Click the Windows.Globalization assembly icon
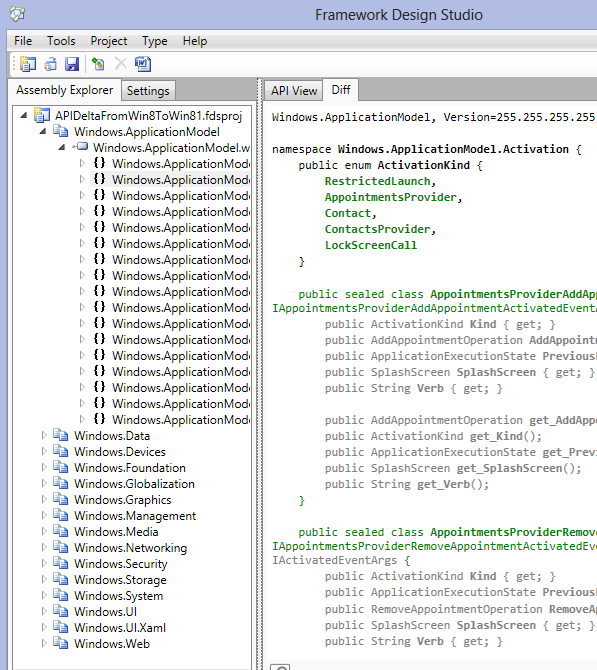 tap(61, 483)
